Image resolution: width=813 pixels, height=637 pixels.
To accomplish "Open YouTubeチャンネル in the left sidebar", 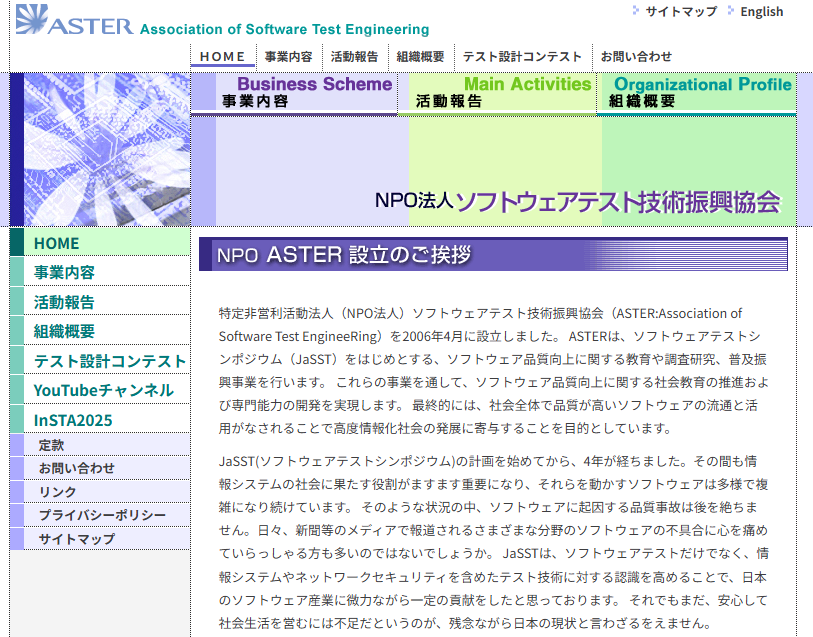I will (x=100, y=390).
